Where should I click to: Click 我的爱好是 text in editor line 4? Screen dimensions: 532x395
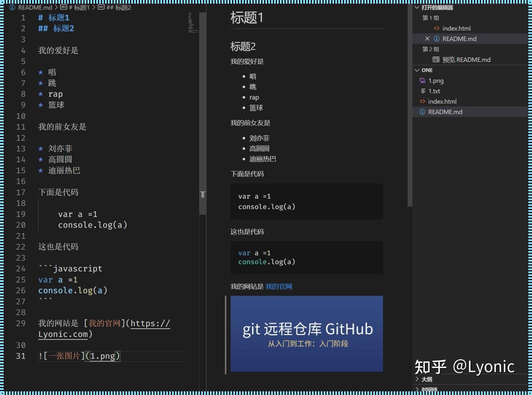point(58,50)
